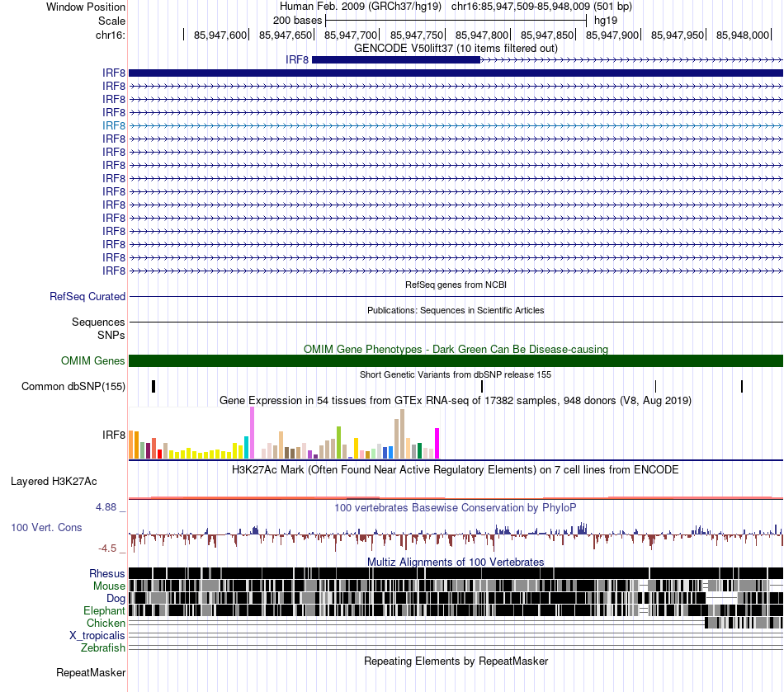Click the lime green GTEx expression bar
The height and width of the screenshot is (692, 784).
tap(338, 443)
